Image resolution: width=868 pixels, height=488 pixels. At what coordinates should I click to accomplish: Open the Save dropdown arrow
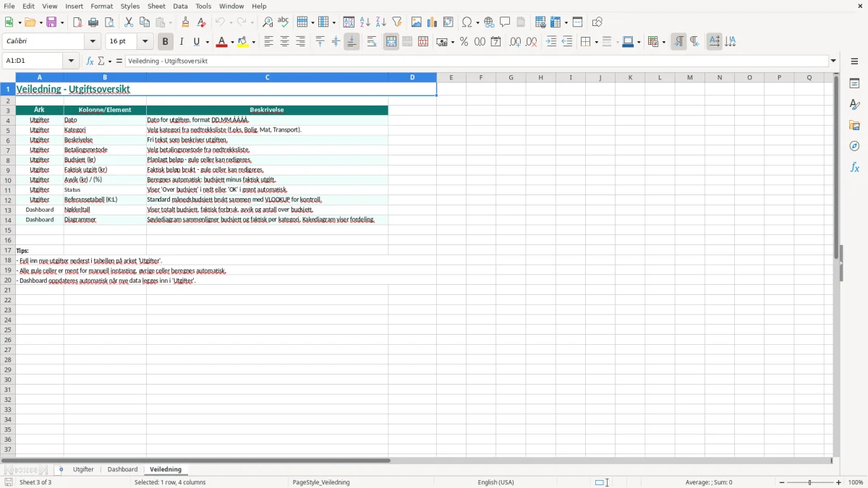(x=62, y=22)
